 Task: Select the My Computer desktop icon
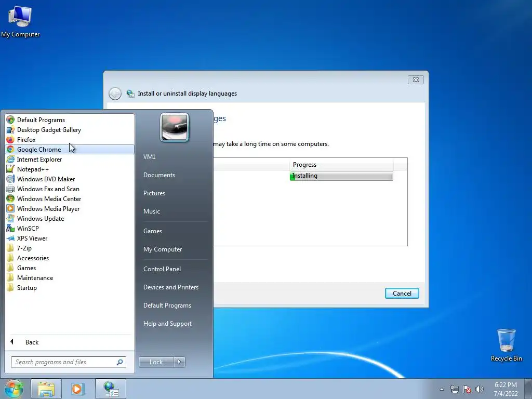point(20,21)
